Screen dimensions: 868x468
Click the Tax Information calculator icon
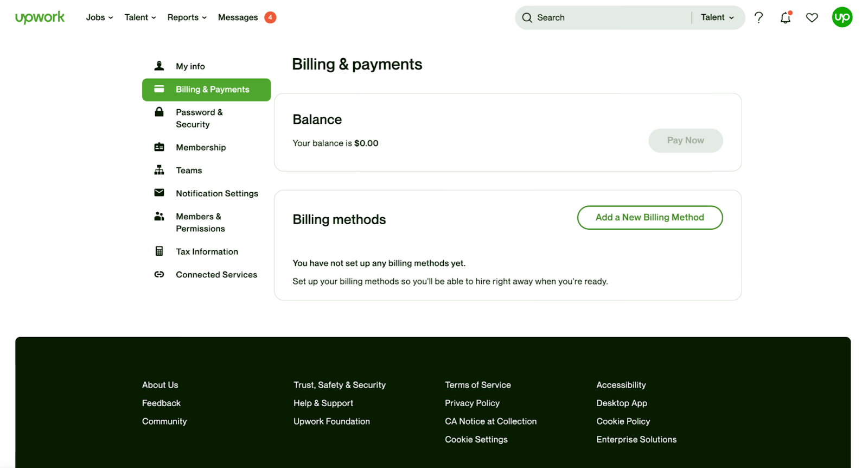159,251
